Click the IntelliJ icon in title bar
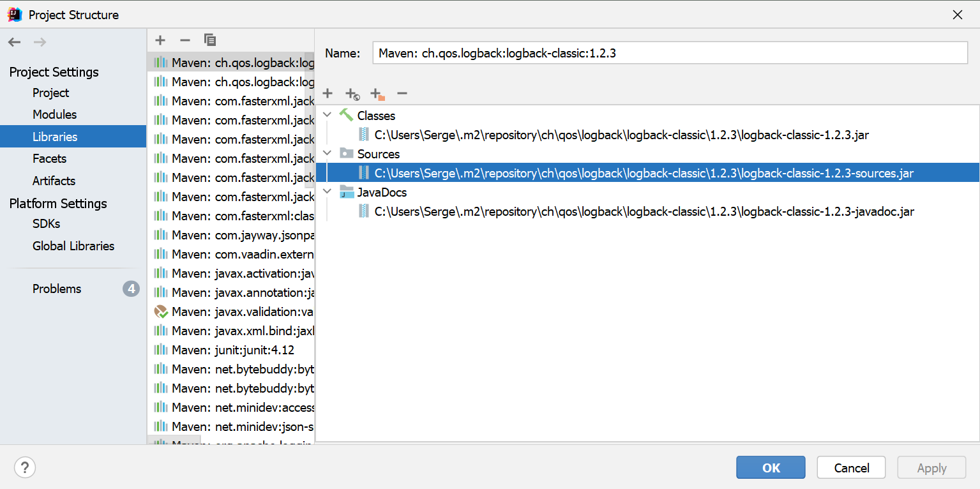980x489 pixels. coord(15,14)
